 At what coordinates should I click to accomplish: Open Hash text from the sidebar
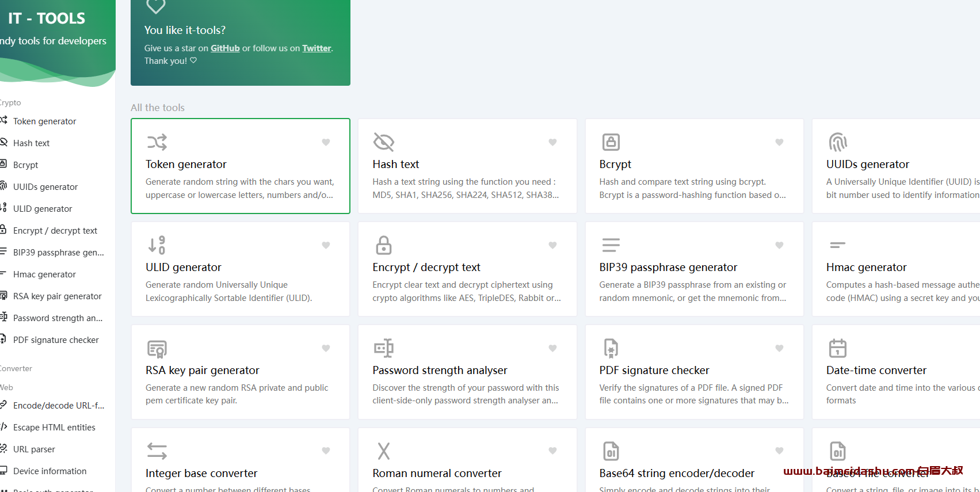[31, 143]
